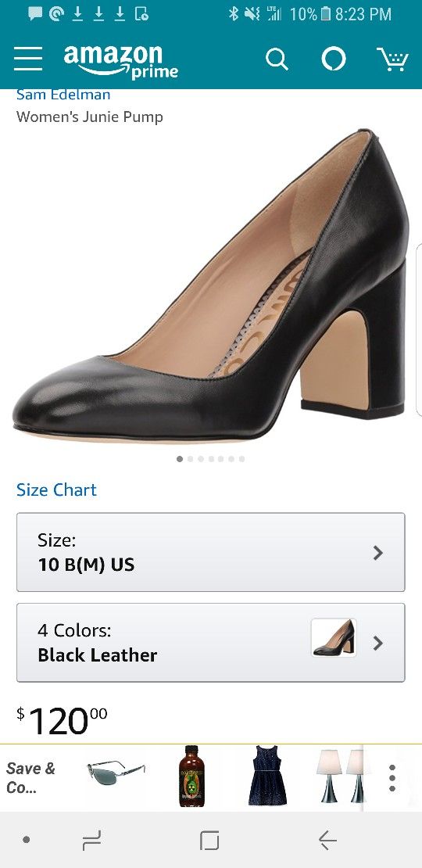Open the Size Chart link
Image resolution: width=422 pixels, height=868 pixels.
[56, 490]
